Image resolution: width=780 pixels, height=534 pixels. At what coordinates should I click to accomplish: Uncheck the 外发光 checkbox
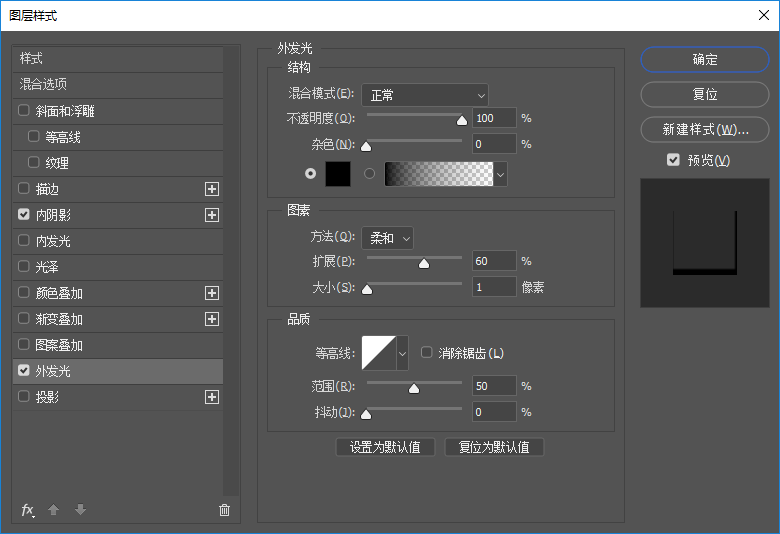click(23, 370)
